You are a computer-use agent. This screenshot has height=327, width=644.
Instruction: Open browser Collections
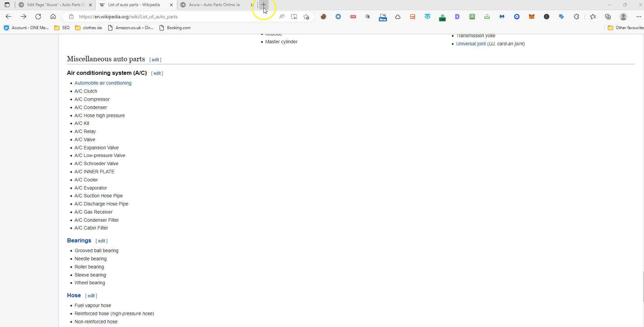pos(608,17)
